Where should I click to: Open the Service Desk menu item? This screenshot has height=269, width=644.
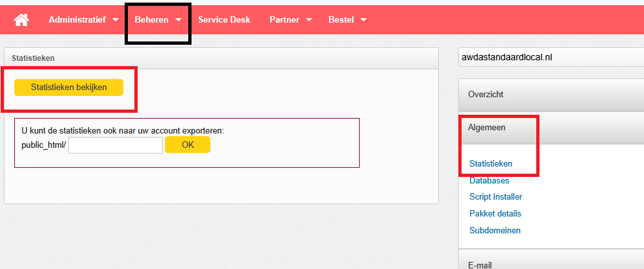(224, 19)
